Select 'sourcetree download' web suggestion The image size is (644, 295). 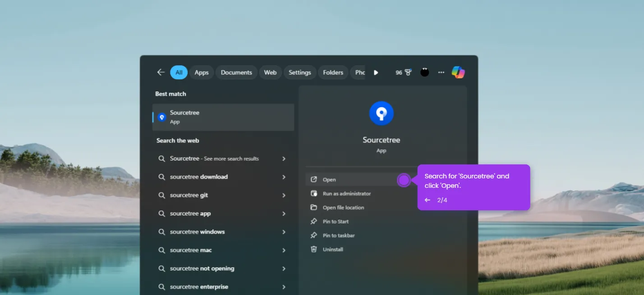pos(223,177)
